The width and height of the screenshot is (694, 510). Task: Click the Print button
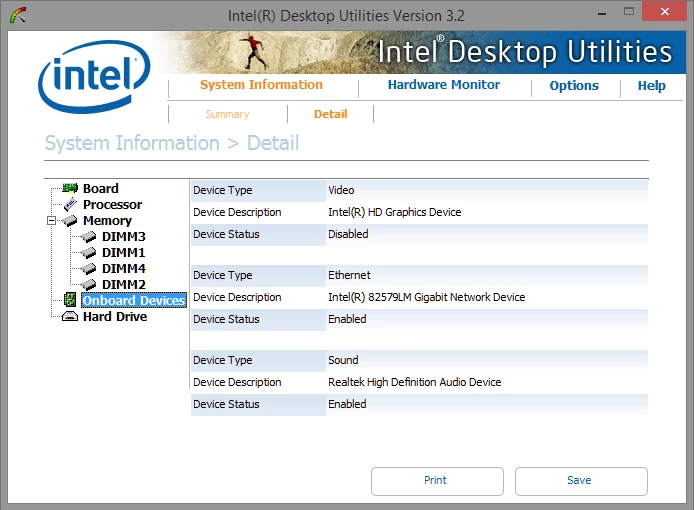[x=437, y=481]
